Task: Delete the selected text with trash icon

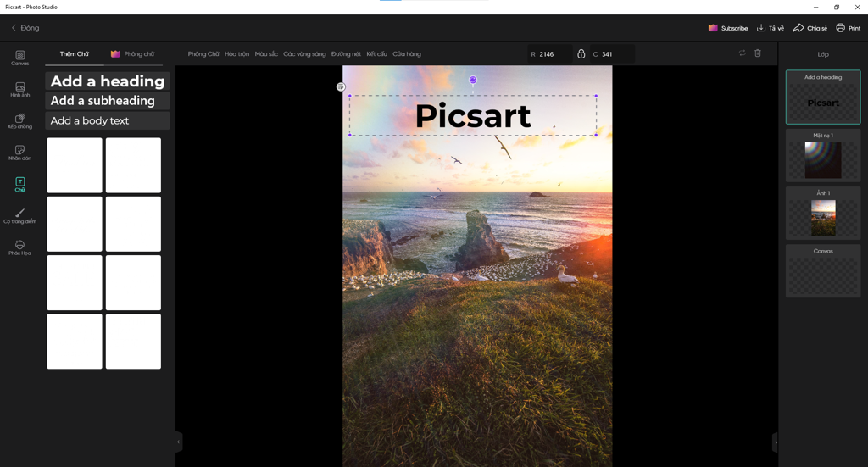Action: [758, 53]
